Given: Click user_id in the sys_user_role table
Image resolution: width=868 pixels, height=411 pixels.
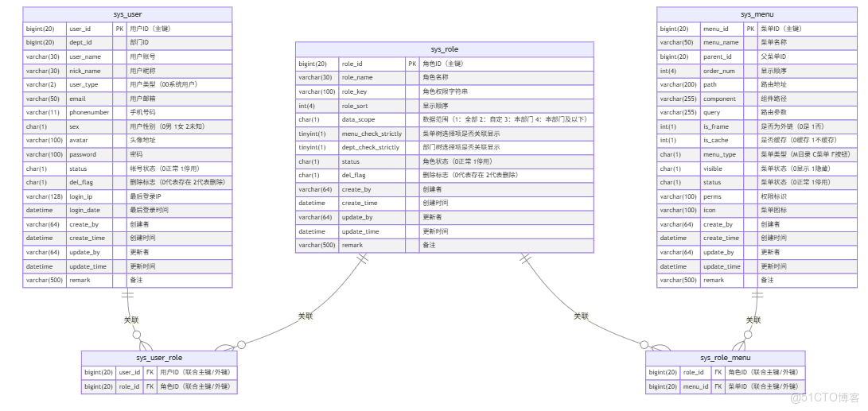Looking at the screenshot, I should coord(130,372).
